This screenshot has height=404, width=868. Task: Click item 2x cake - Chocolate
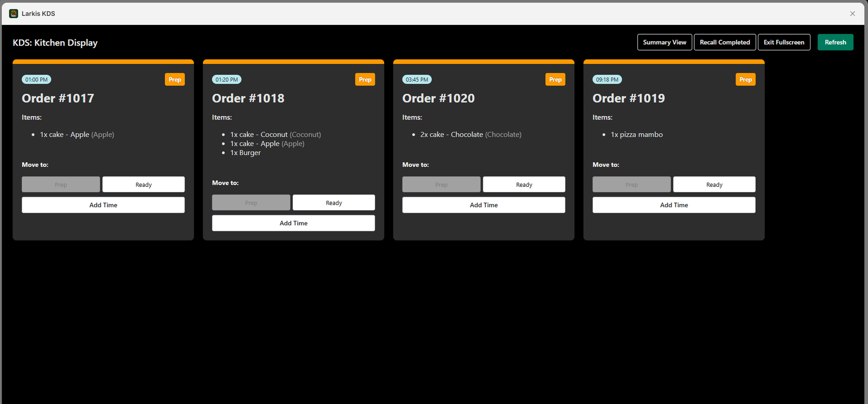[471, 135]
